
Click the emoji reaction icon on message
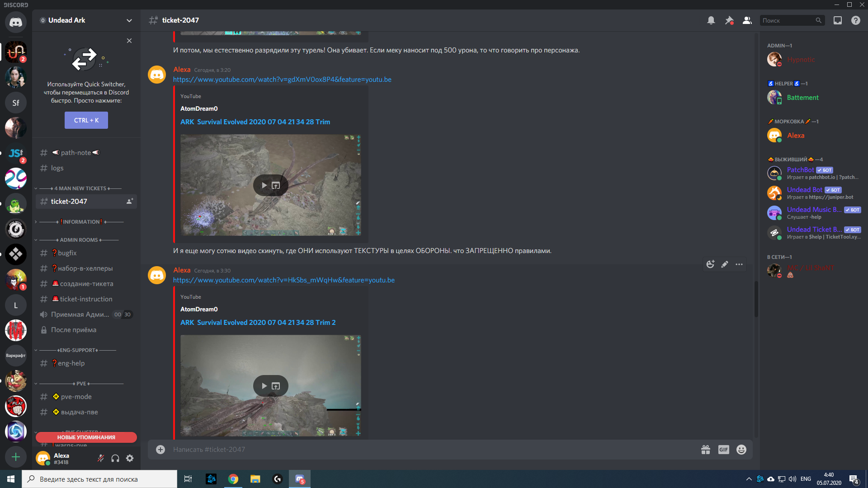711,264
